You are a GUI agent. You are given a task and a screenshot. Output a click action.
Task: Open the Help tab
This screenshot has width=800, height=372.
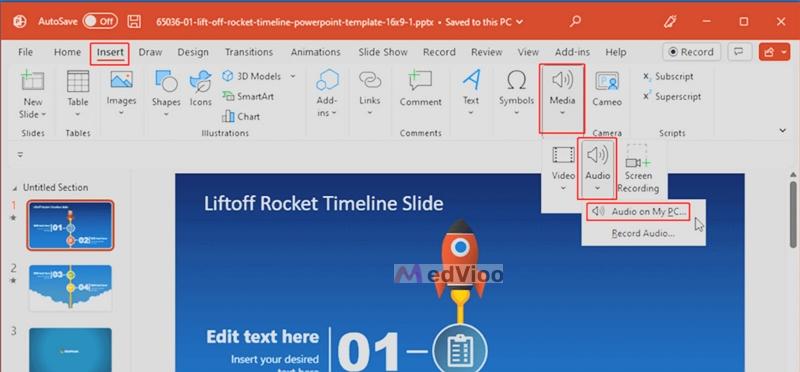coord(615,52)
